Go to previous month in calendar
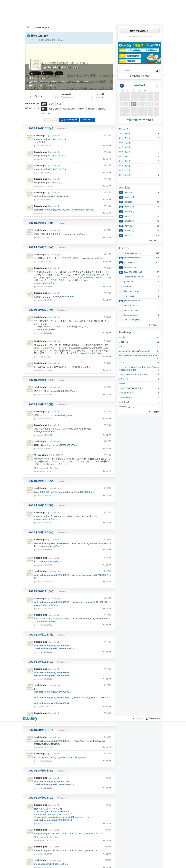 click(122, 86)
